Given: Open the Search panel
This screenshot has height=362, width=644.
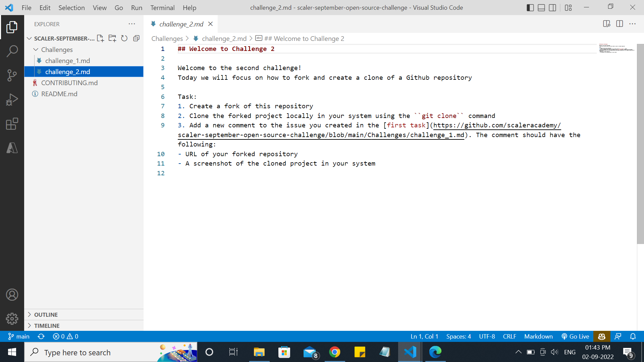Looking at the screenshot, I should click(12, 51).
